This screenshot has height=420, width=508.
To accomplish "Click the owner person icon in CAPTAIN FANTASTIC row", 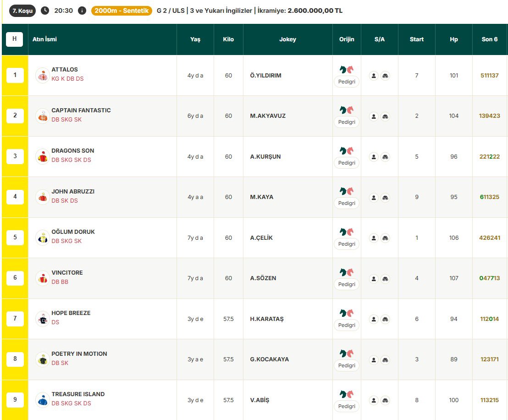I will coord(374,116).
